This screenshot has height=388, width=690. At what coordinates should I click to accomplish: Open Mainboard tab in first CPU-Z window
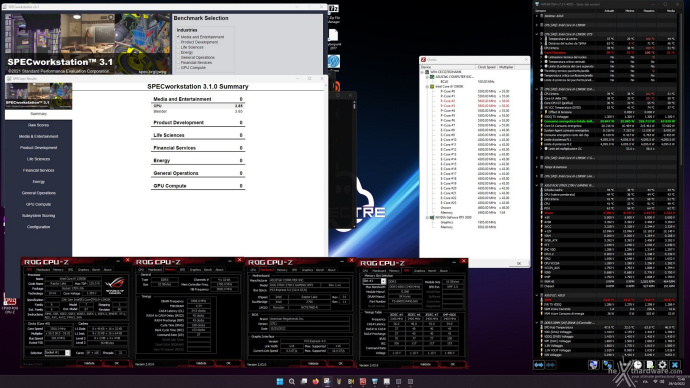click(43, 270)
